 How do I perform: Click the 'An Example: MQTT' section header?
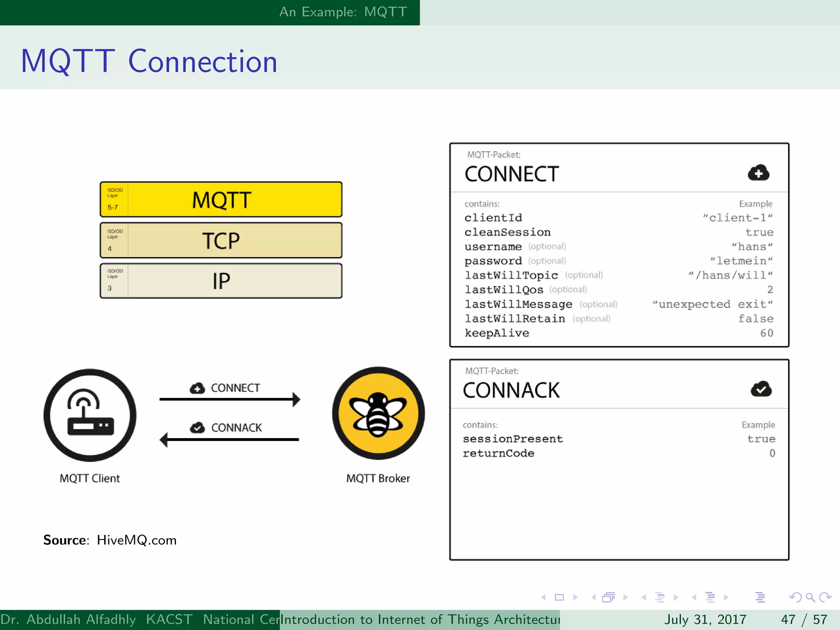pyautogui.click(x=343, y=12)
